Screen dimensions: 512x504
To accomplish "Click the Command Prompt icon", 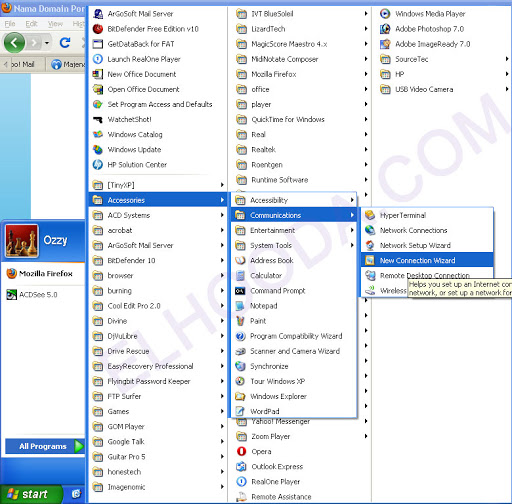I will click(x=240, y=291).
